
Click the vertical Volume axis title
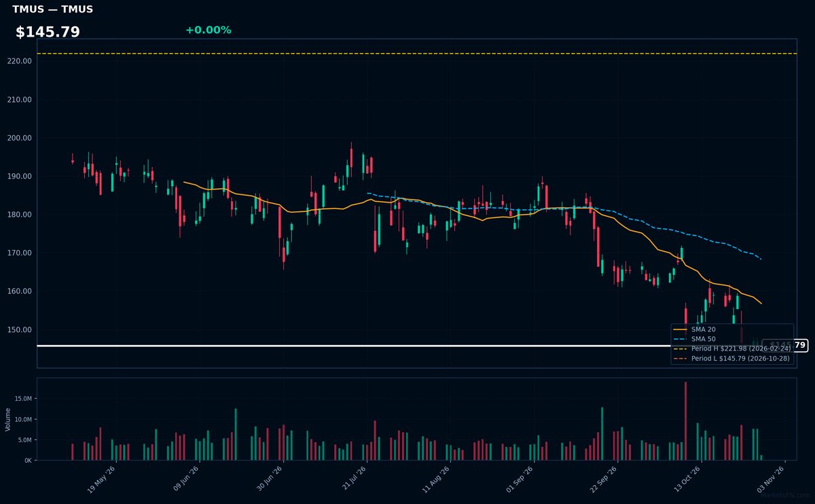coord(8,419)
